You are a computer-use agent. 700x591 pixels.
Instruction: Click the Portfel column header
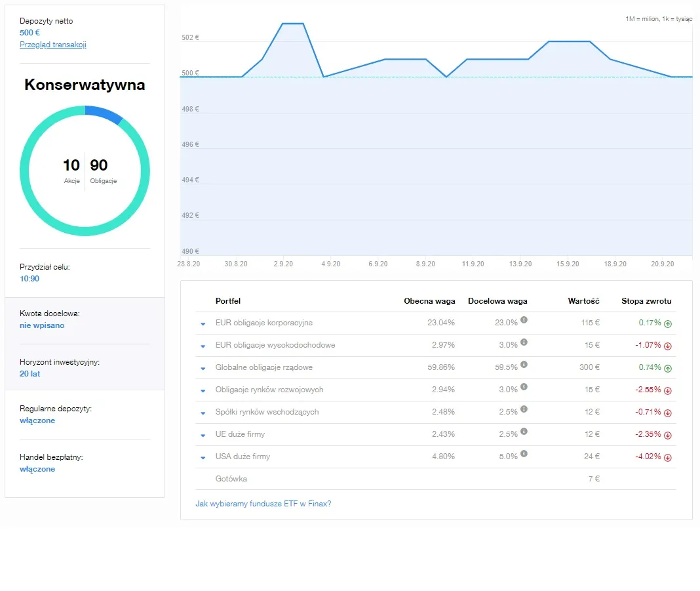click(x=228, y=301)
